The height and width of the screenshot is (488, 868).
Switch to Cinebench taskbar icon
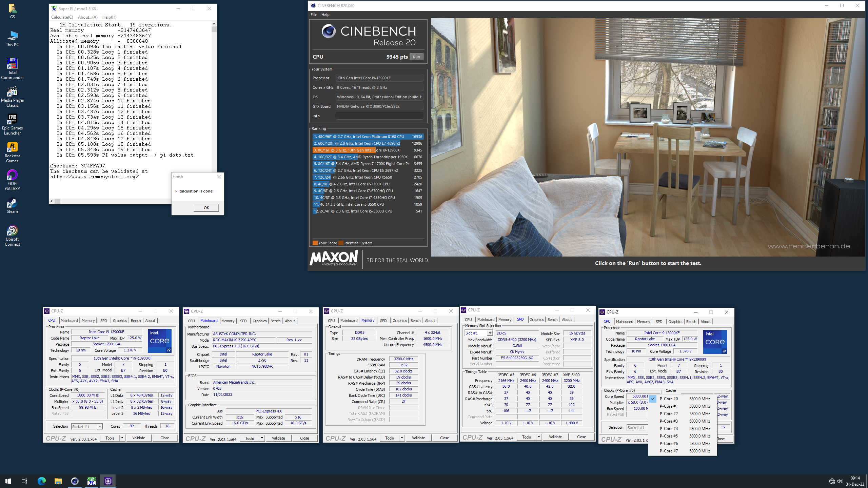[x=75, y=481]
